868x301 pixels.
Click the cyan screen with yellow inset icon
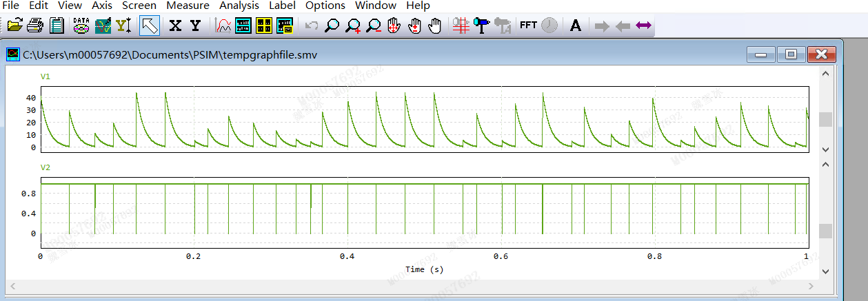coord(285,26)
